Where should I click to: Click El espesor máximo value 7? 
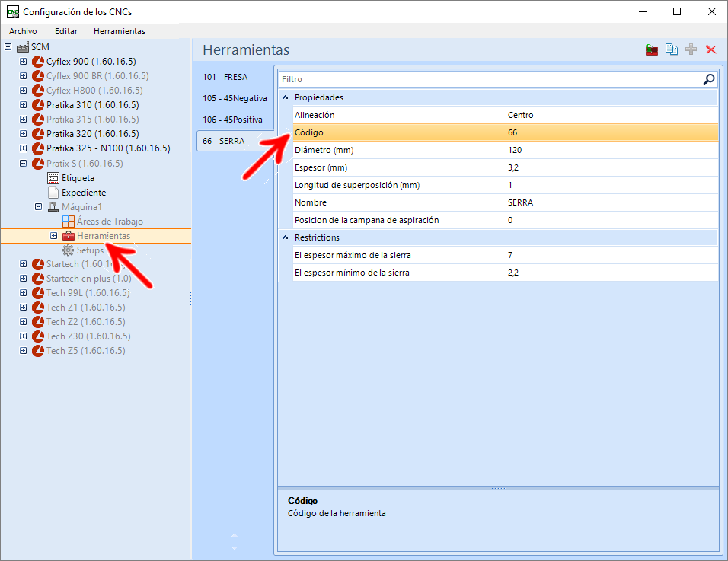(x=611, y=255)
